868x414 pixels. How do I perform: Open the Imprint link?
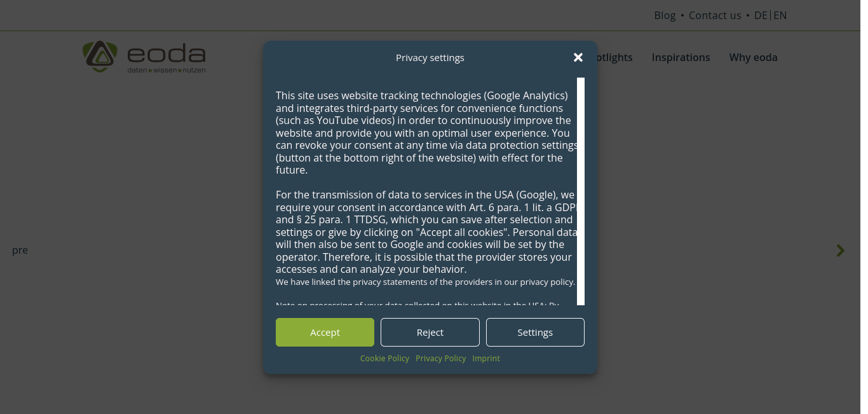click(x=486, y=359)
